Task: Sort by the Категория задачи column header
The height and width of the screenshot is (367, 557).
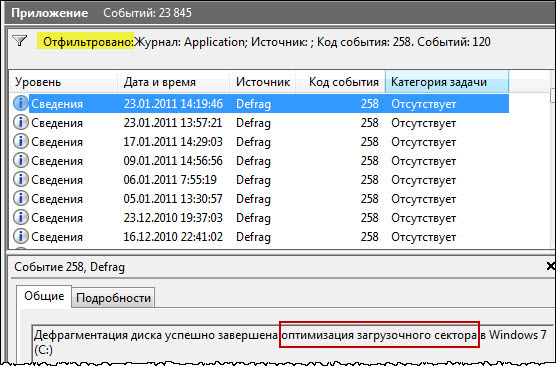Action: pos(447,82)
